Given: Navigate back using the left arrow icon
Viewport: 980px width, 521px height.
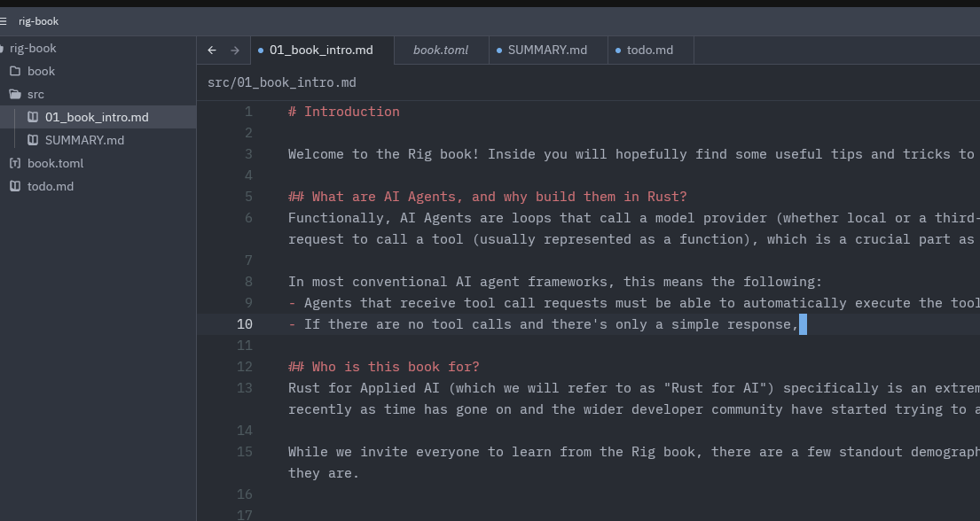Looking at the screenshot, I should point(211,50).
